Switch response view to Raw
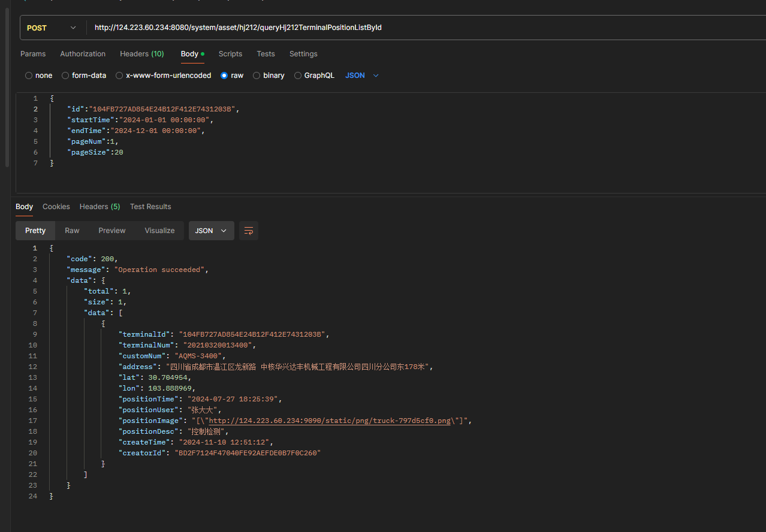The width and height of the screenshot is (766, 532). [x=72, y=231]
